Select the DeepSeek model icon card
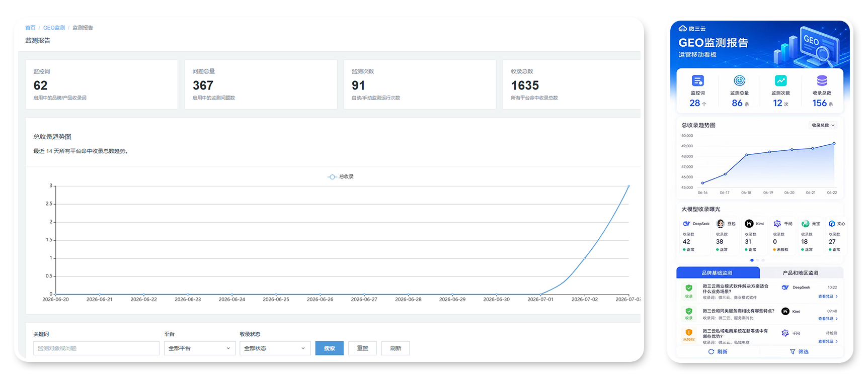868x380 pixels. point(695,236)
